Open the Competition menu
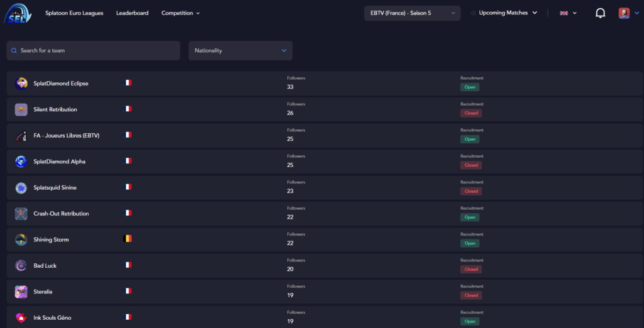 pyautogui.click(x=180, y=13)
